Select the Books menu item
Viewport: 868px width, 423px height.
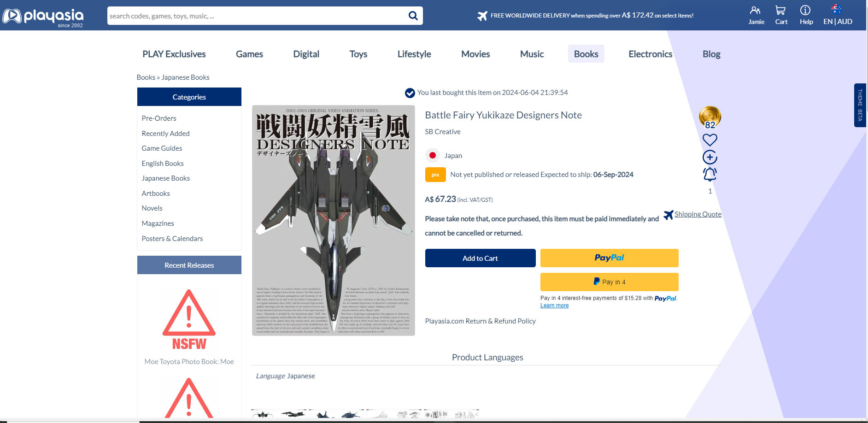pos(586,54)
